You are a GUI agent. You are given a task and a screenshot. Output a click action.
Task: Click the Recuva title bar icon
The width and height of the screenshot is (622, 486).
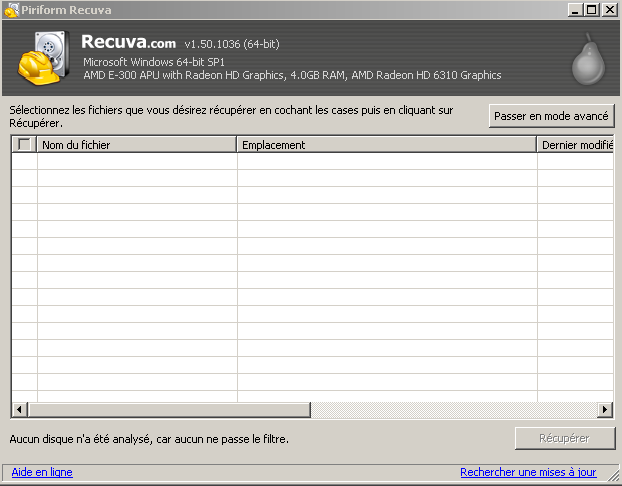coord(11,10)
